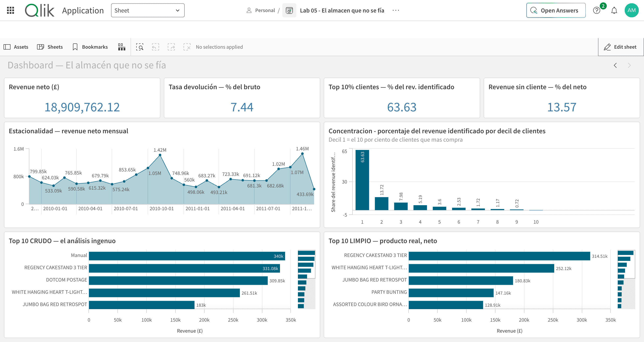Click the mini chart scrollbar in Top 10 LIMPIO
Viewport: 644px width, 342px height.
(x=626, y=280)
